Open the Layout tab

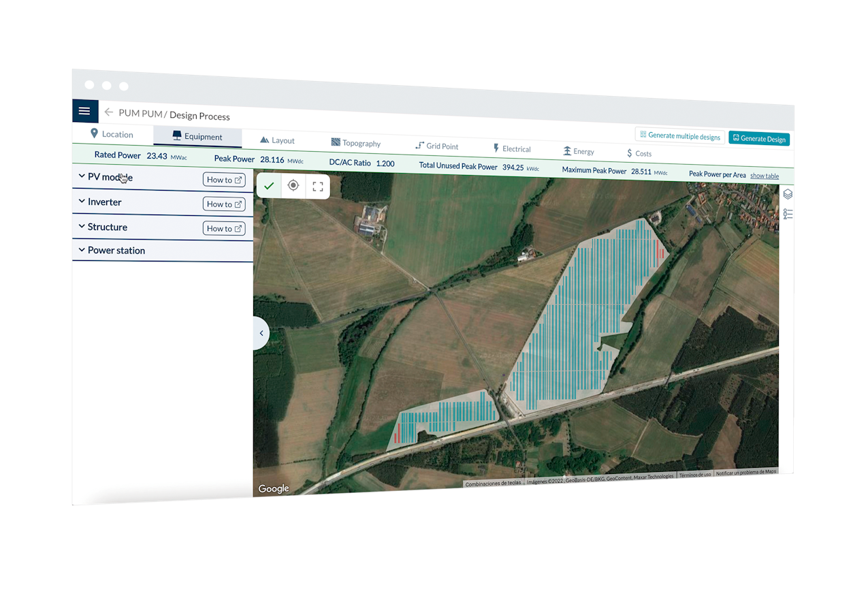tap(278, 140)
